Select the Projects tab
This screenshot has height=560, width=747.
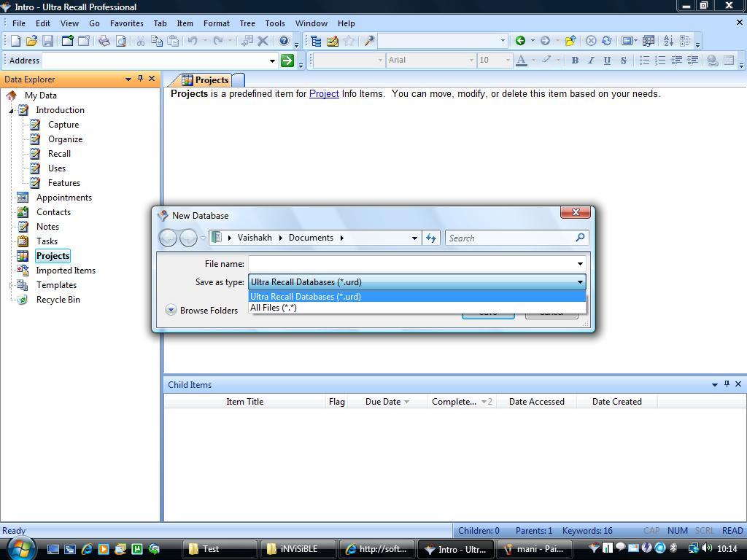[x=206, y=80]
